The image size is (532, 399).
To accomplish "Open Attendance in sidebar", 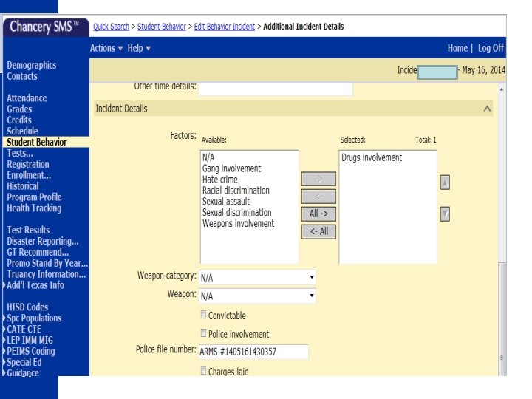I will tap(27, 98).
